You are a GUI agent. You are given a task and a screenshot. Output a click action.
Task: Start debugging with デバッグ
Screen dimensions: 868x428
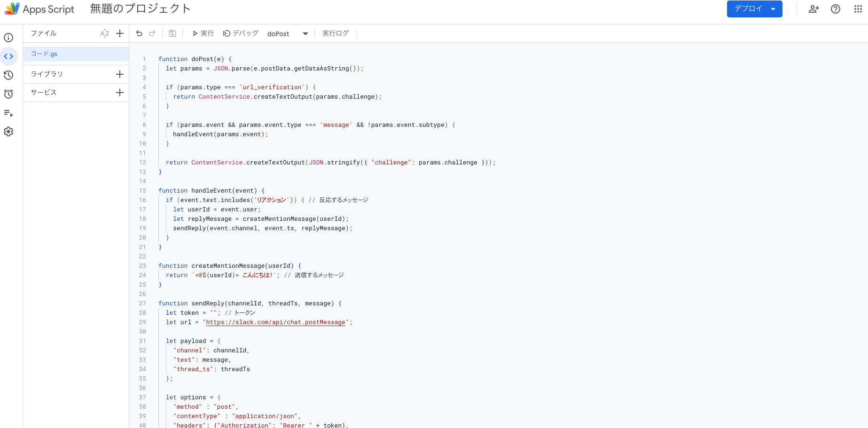[x=241, y=33]
